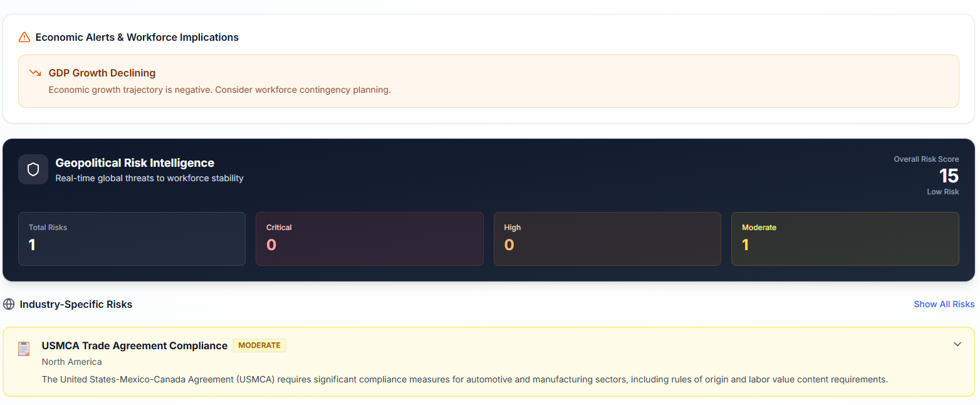Click the Economic Alerts & Workforce Implications heading
This screenshot has height=405, width=980.
pyautogui.click(x=137, y=37)
